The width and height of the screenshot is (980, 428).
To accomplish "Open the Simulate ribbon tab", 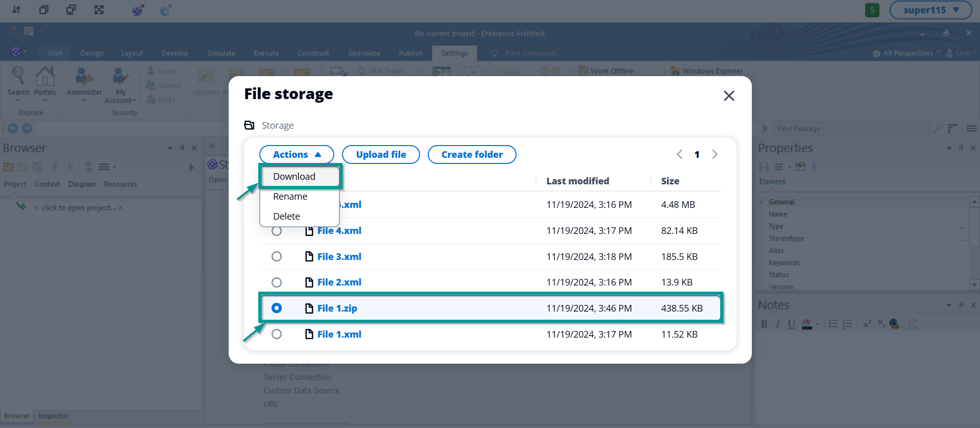I will click(221, 53).
